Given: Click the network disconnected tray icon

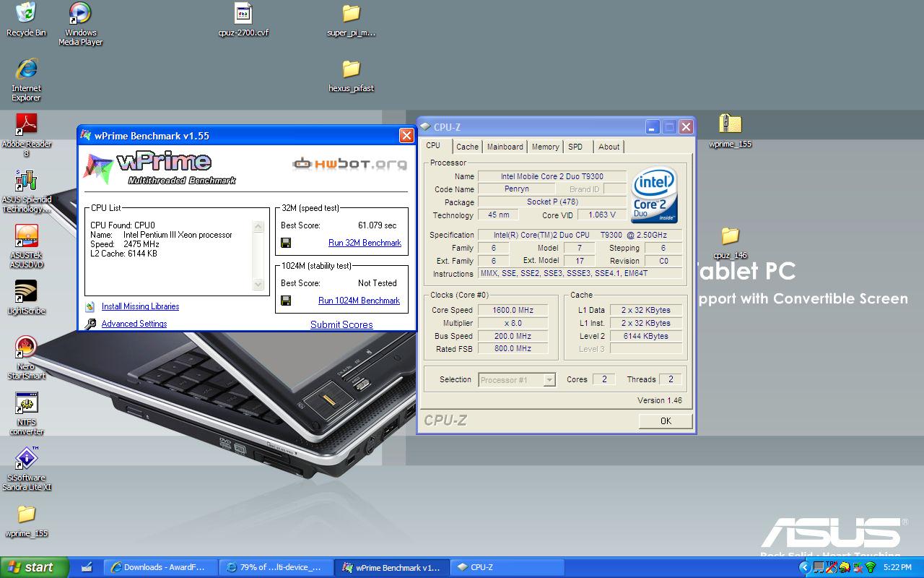Looking at the screenshot, I should click(858, 567).
